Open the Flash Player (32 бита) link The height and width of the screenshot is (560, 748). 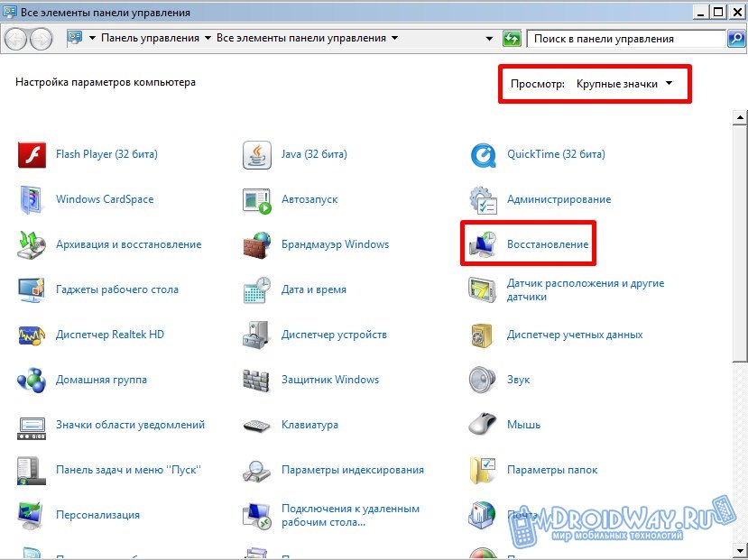point(106,154)
